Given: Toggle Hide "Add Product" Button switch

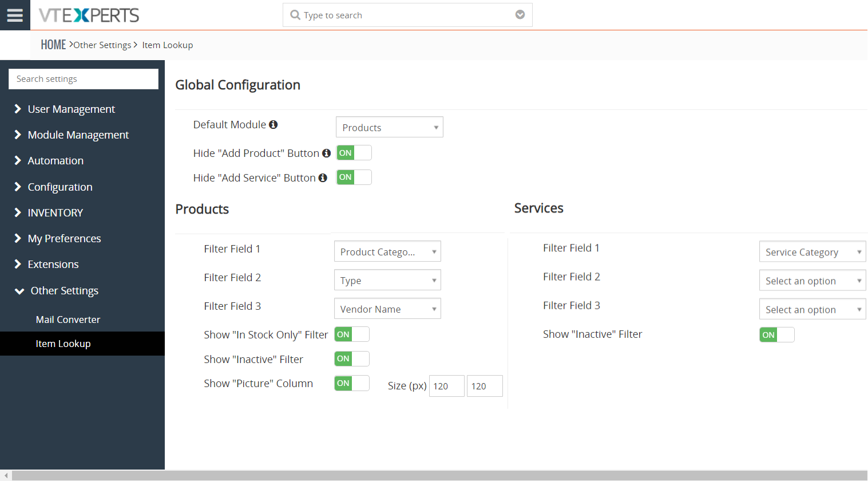Looking at the screenshot, I should click(354, 153).
